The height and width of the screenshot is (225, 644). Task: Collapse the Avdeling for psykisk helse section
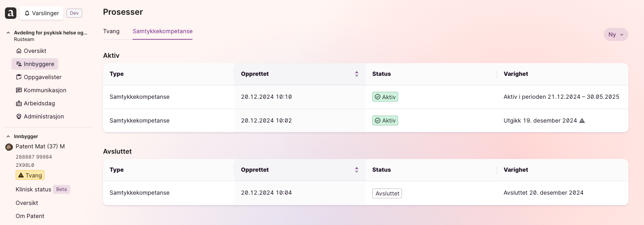8,33
